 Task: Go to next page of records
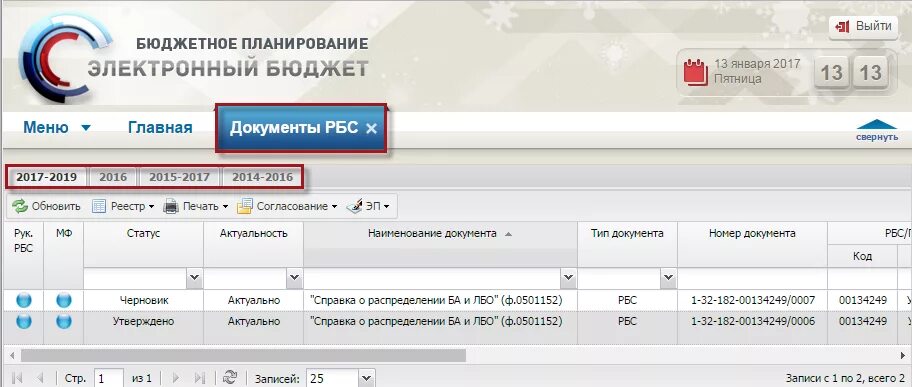point(176,378)
